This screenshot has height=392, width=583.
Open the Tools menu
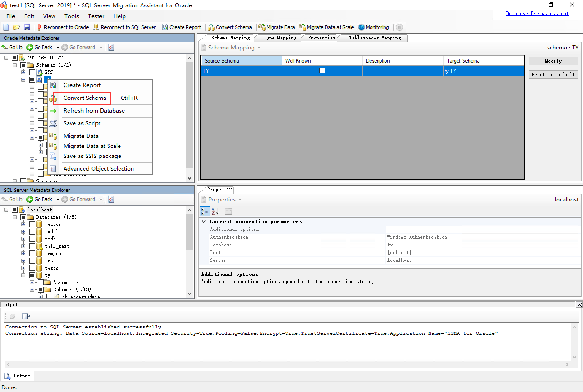[x=72, y=16]
